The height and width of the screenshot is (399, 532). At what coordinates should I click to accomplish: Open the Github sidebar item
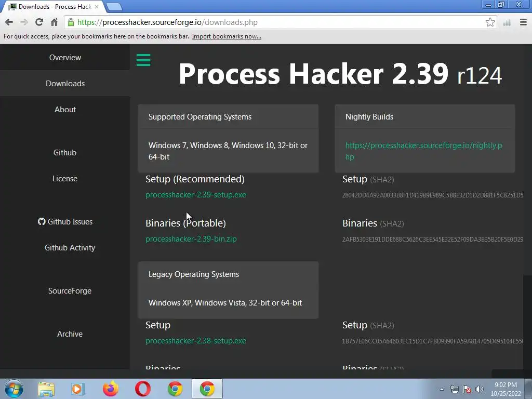coord(65,152)
